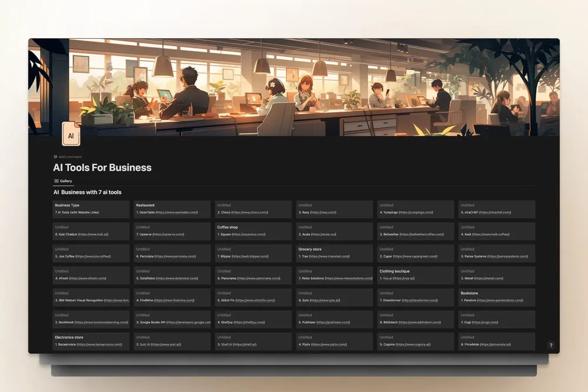Open the 6. PriceMole card

coord(497,341)
